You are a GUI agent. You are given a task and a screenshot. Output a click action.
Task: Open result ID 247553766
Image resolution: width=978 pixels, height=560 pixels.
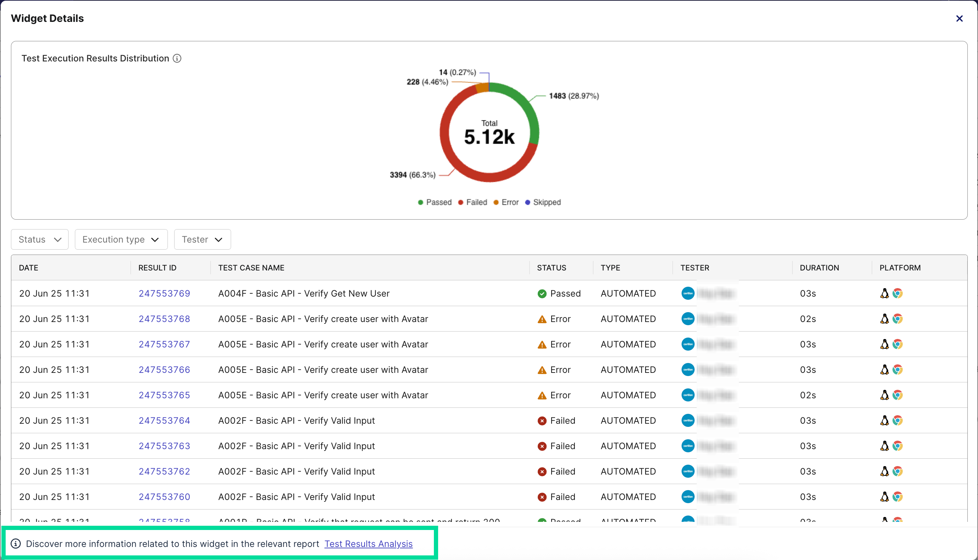click(x=164, y=370)
